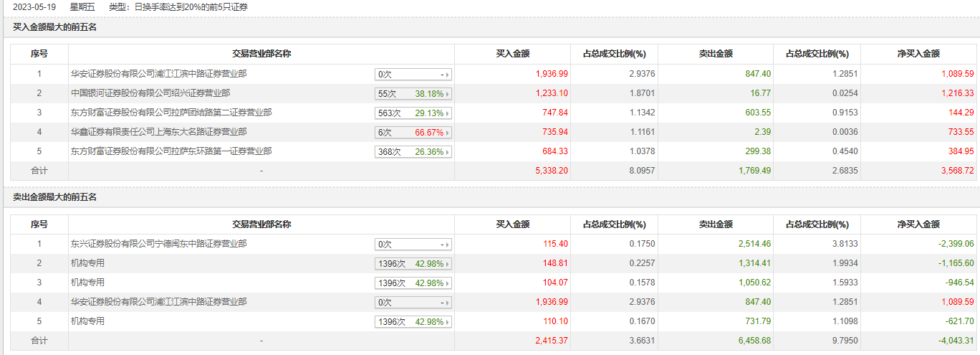Open 机构专用 in sell table row 3

tap(87, 283)
